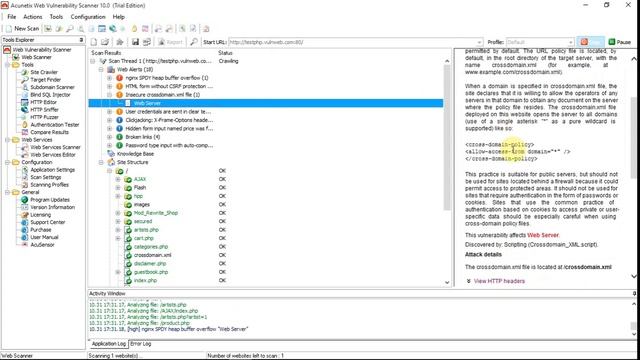This screenshot has height=360, width=640.
Task: Open the AcuSensor item
Action: pos(42,244)
